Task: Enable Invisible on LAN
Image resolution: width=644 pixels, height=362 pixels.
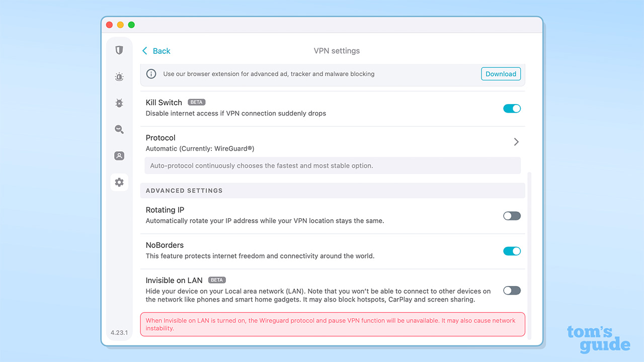Action: coord(512,290)
